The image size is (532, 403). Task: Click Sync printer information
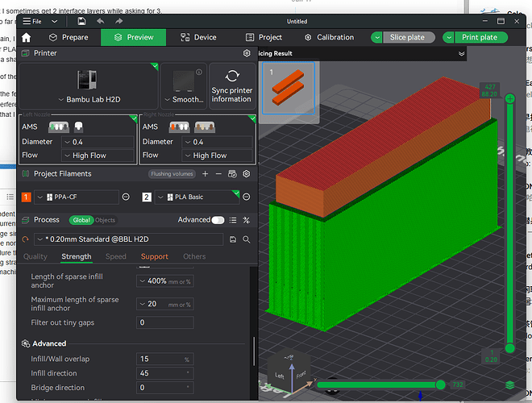[232, 85]
